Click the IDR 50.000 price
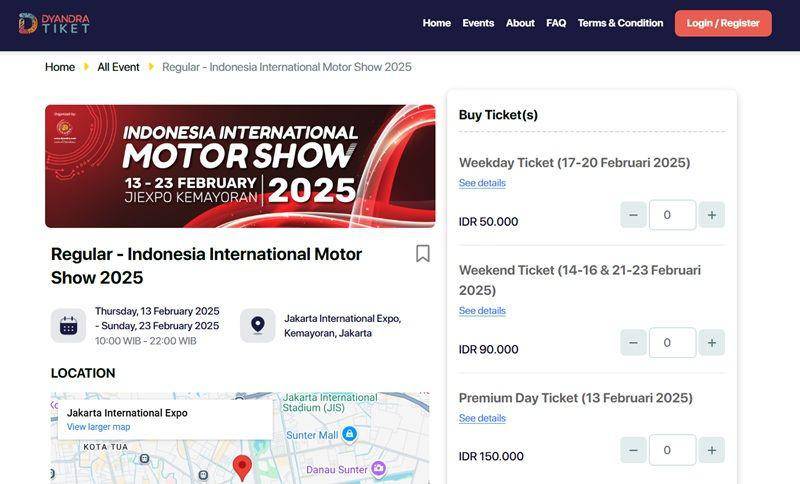This screenshot has width=800, height=484. [x=488, y=222]
